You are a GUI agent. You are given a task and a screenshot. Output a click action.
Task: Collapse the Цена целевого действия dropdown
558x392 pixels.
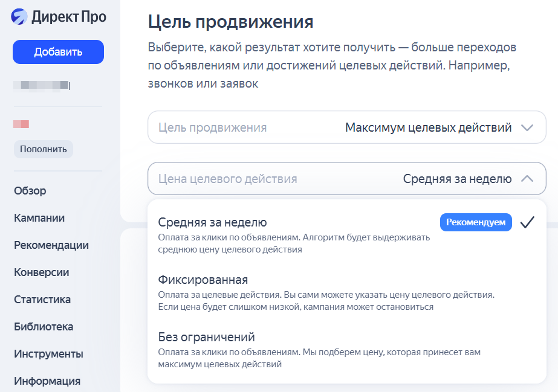[346, 179]
